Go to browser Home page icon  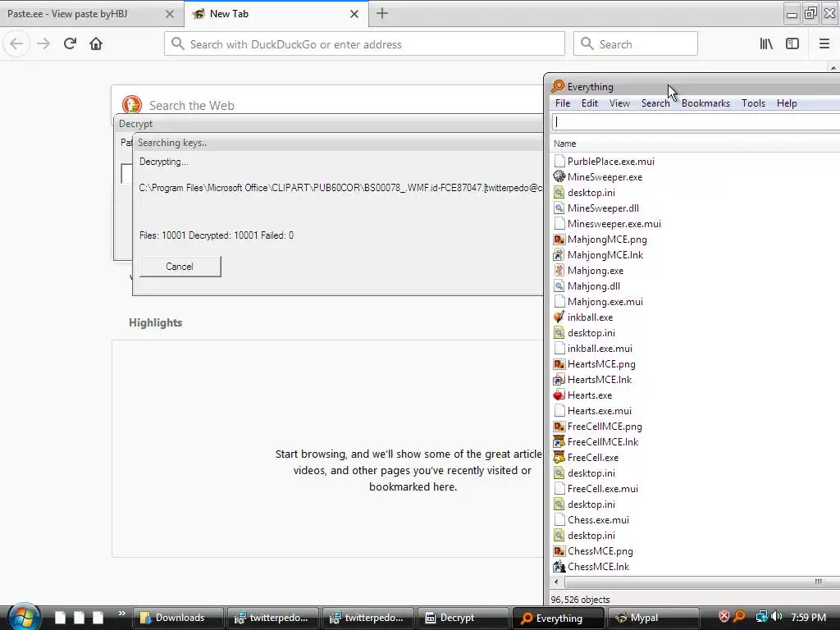(x=96, y=44)
